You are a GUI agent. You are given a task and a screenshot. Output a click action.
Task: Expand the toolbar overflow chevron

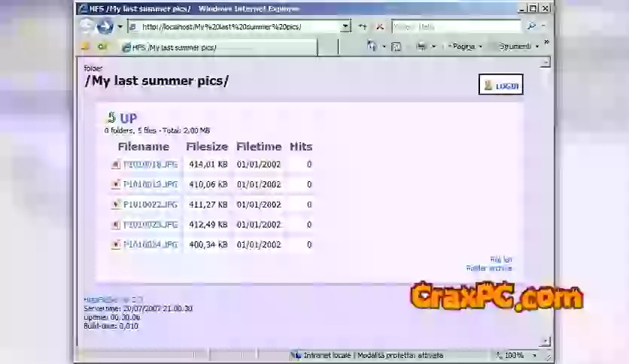[546, 42]
